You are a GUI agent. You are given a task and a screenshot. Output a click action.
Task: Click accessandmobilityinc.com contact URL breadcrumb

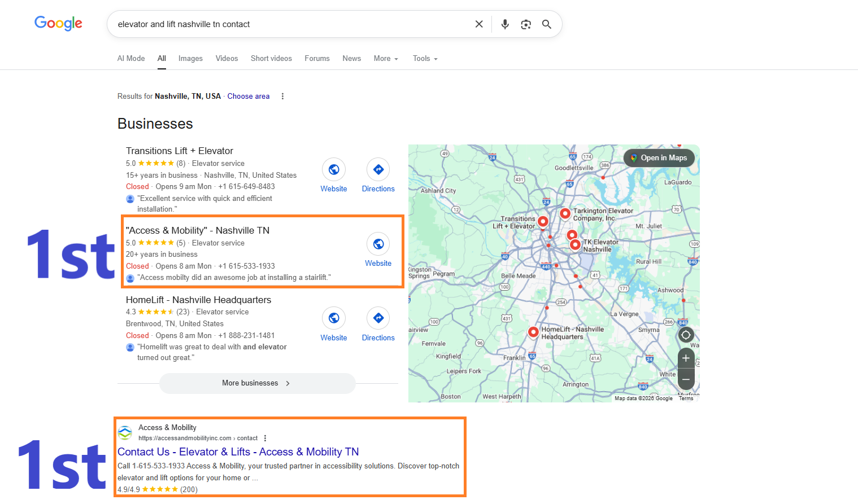coord(198,439)
